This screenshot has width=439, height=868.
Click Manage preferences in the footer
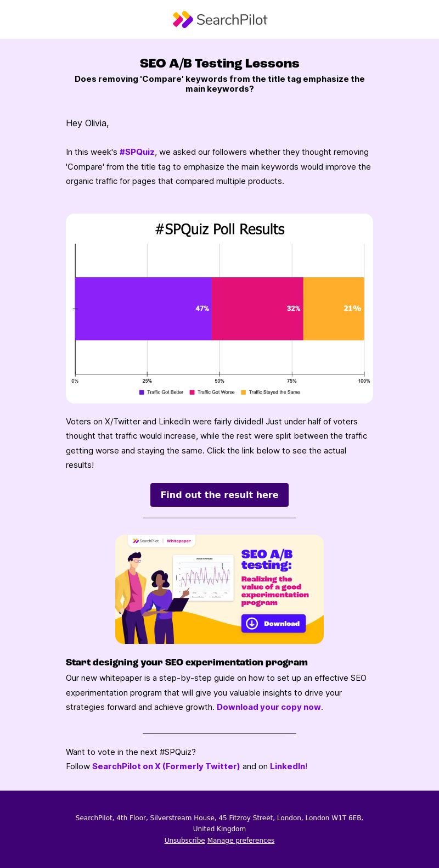241,841
